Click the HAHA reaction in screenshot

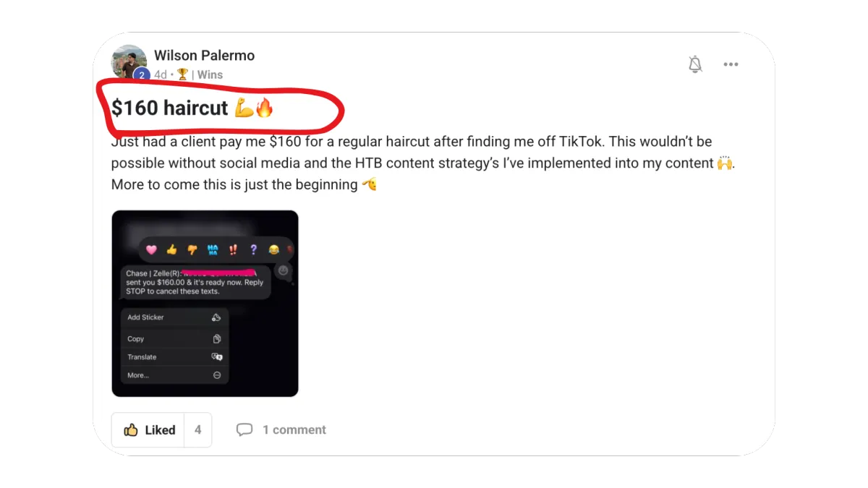click(x=213, y=249)
